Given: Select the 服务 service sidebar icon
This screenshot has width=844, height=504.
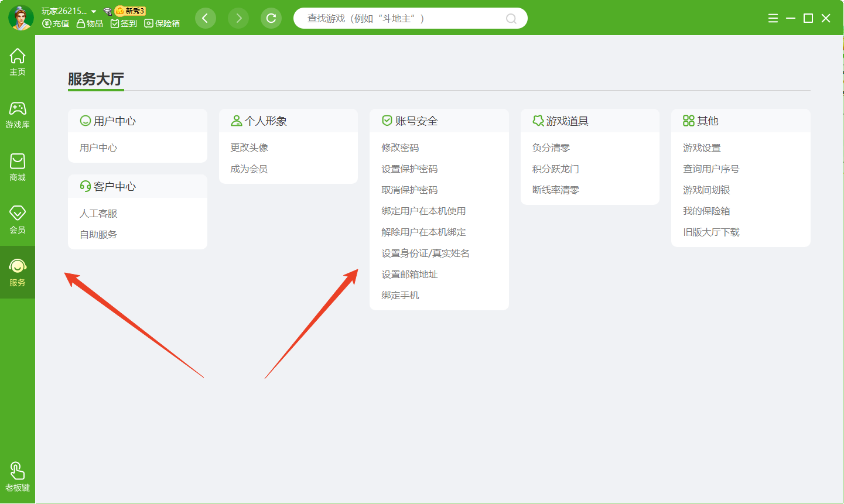Looking at the screenshot, I should (x=18, y=272).
